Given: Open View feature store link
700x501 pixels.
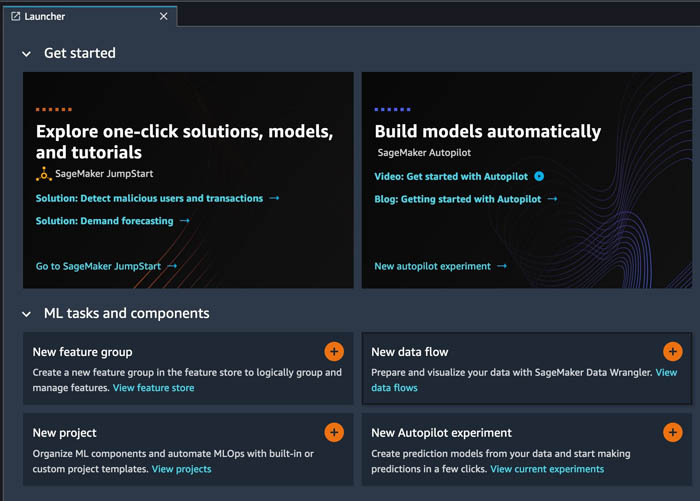Looking at the screenshot, I should tap(154, 388).
